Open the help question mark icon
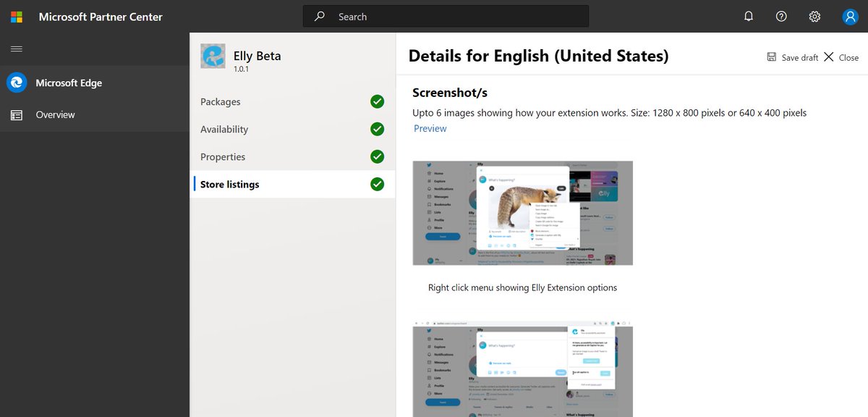 coord(781,17)
